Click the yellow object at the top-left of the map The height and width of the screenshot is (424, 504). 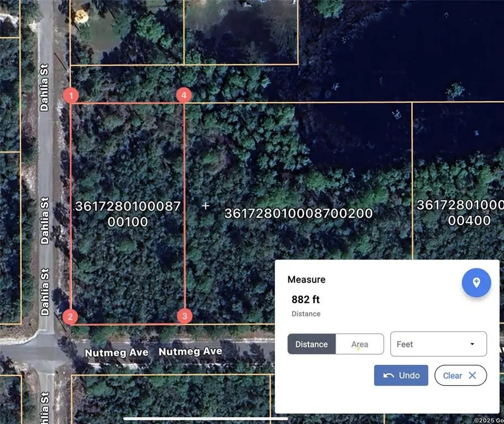(x=81, y=17)
